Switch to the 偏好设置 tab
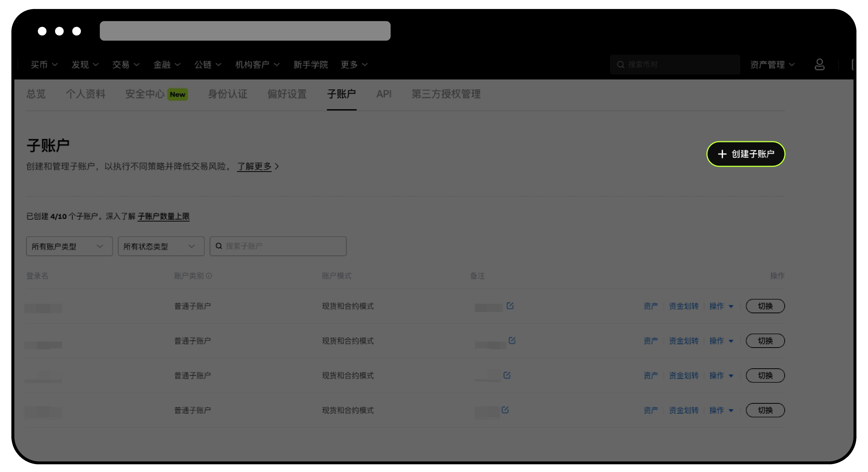Viewport: 868px width, 472px height. coord(287,94)
